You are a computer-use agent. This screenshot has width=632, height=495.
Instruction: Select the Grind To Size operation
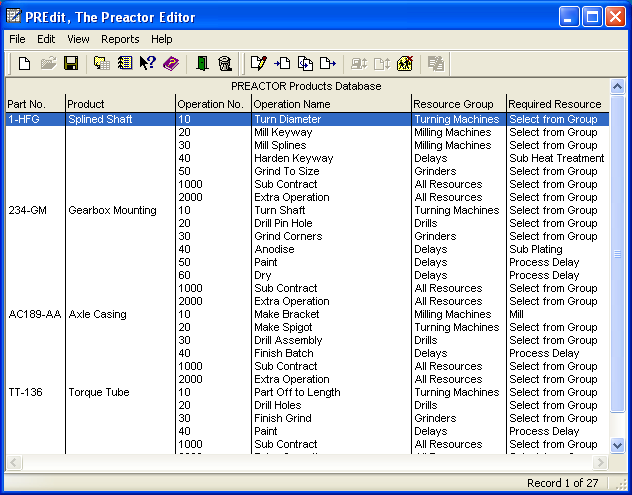pyautogui.click(x=287, y=171)
